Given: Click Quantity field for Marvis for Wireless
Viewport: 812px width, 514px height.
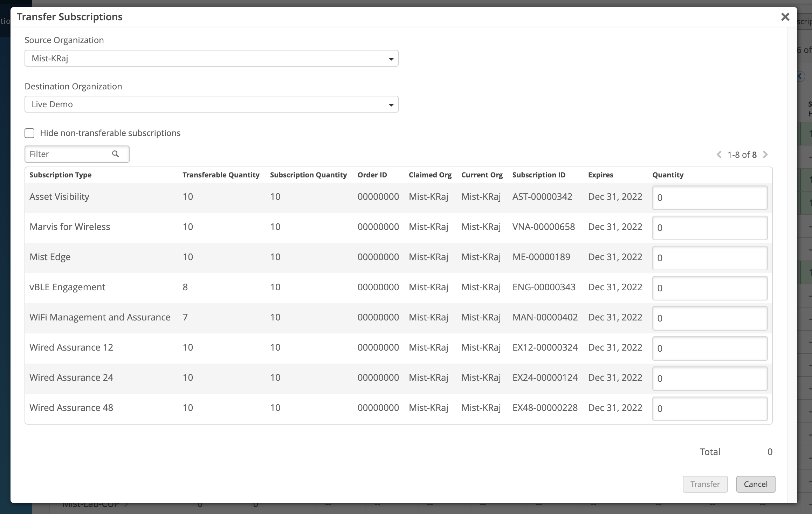Looking at the screenshot, I should click(709, 228).
